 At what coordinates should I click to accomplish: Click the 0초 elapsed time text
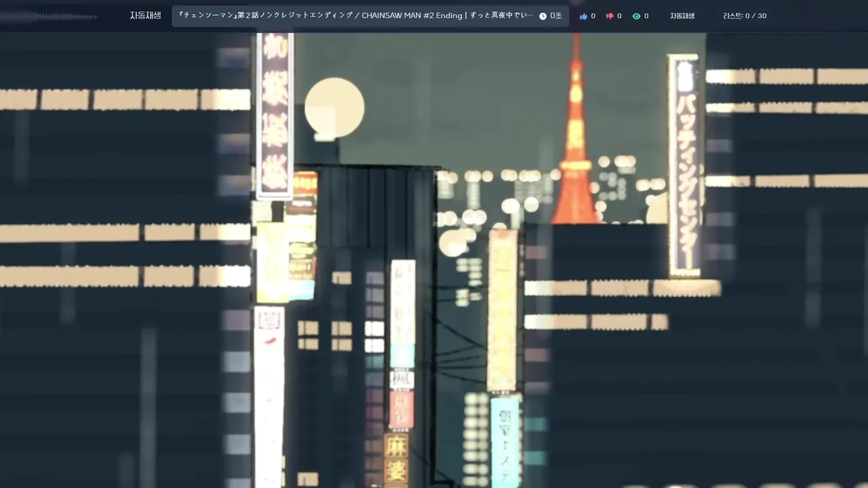(x=556, y=16)
